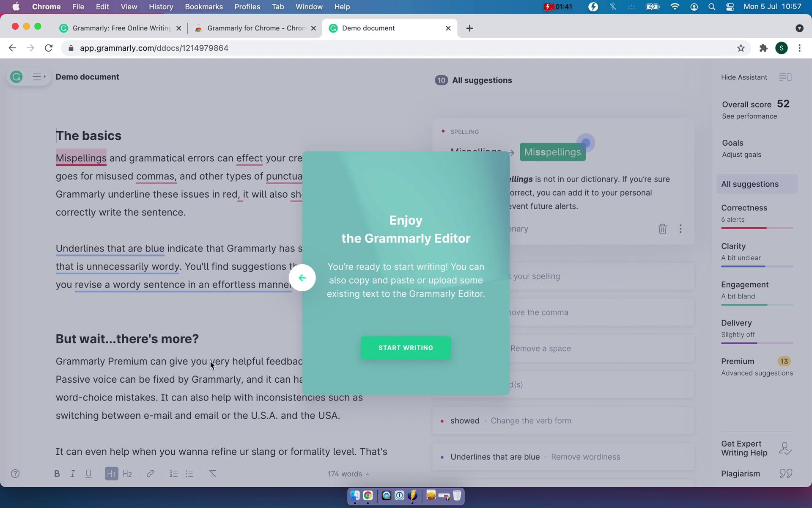The width and height of the screenshot is (812, 508).
Task: Switch to Grammarly for Chrome tab
Action: tap(255, 28)
